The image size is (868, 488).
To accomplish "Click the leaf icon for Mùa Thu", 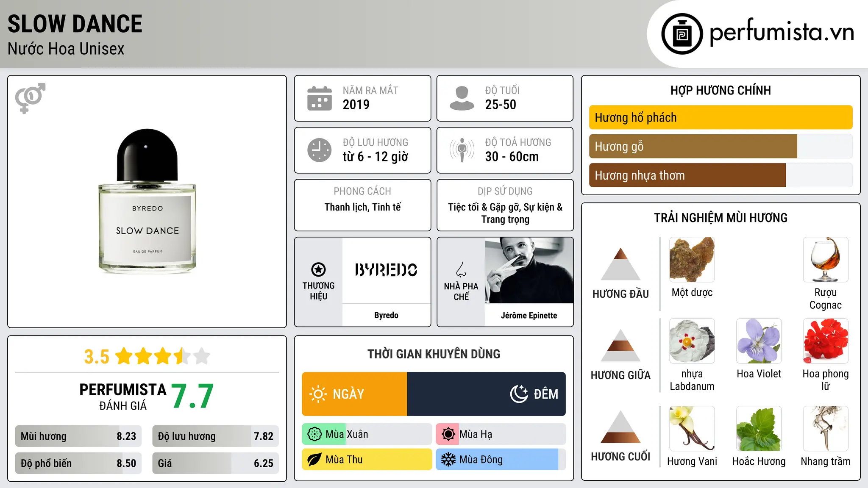I will 314,460.
